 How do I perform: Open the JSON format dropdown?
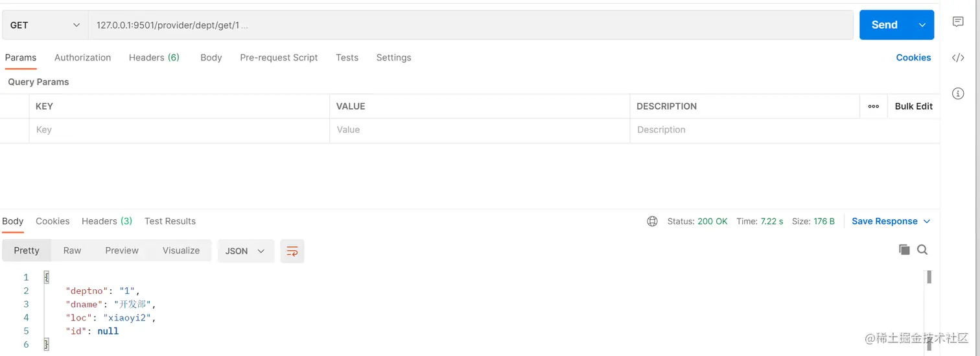[246, 251]
